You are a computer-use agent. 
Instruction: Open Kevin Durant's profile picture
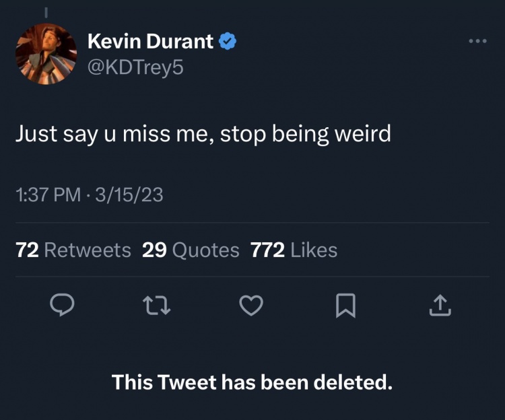46,54
